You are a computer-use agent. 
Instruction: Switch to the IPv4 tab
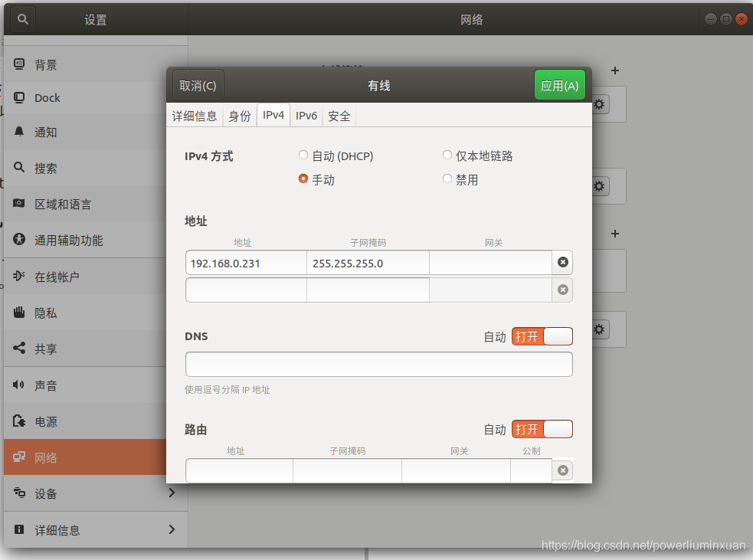pos(273,115)
